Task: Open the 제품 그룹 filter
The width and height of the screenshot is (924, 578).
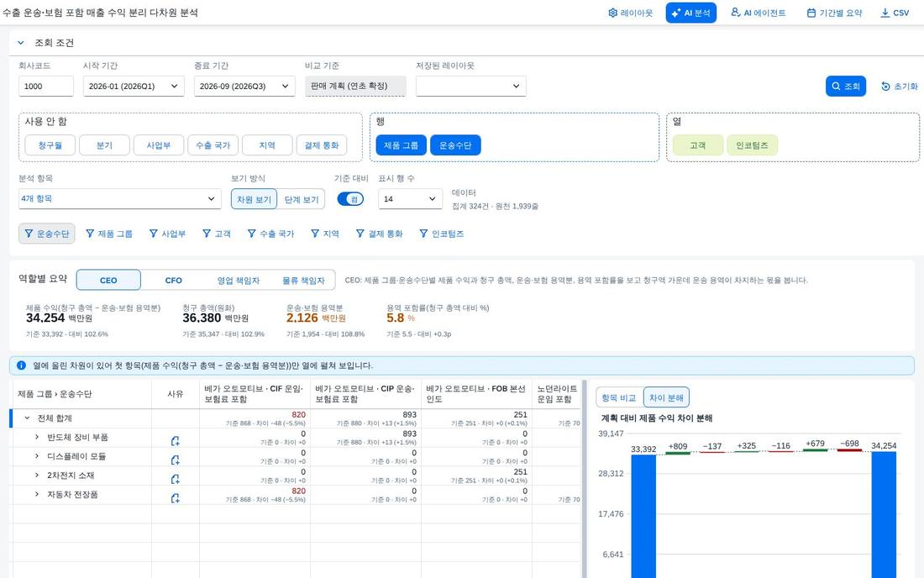Action: pos(109,234)
